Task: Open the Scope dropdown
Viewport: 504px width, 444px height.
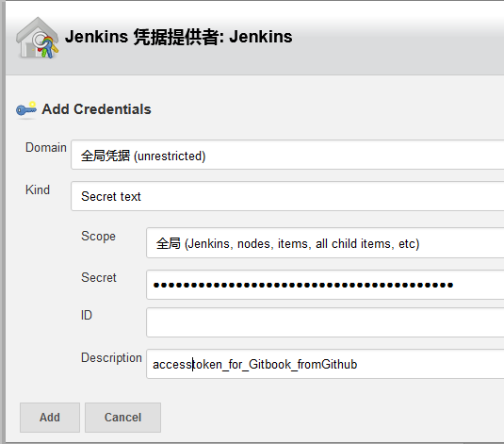Action: (325, 243)
